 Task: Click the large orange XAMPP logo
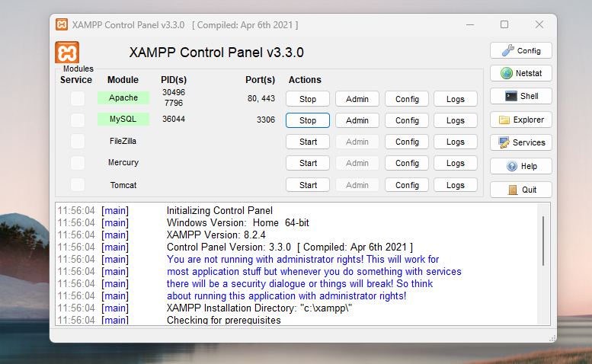67,53
